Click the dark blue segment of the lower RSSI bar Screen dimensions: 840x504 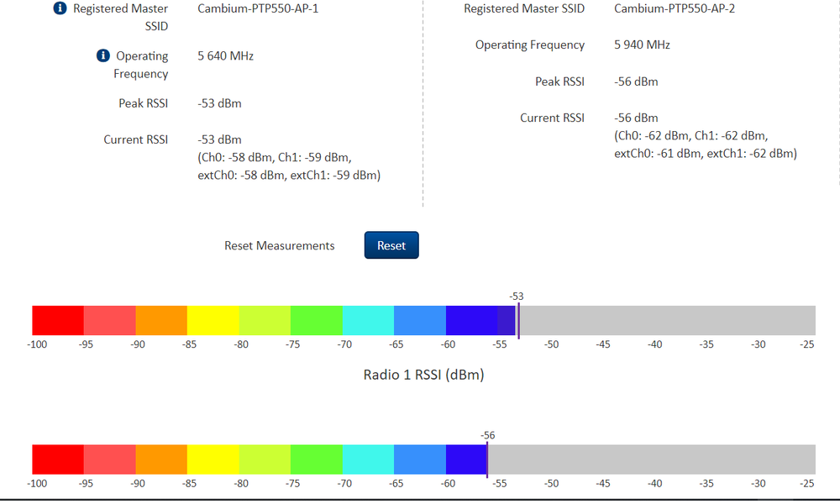coord(466,459)
